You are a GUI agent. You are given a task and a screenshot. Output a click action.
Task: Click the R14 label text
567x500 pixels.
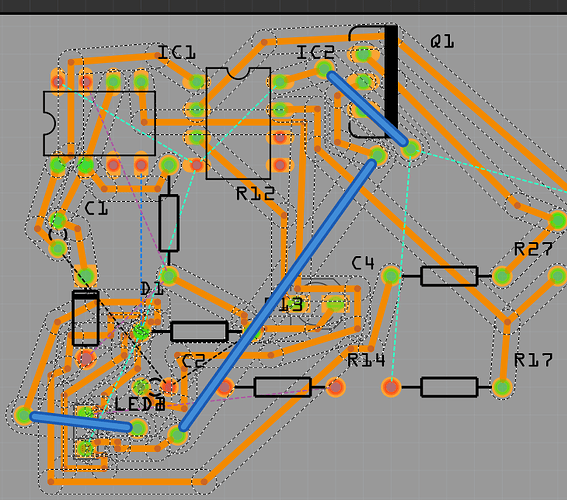coord(366,360)
